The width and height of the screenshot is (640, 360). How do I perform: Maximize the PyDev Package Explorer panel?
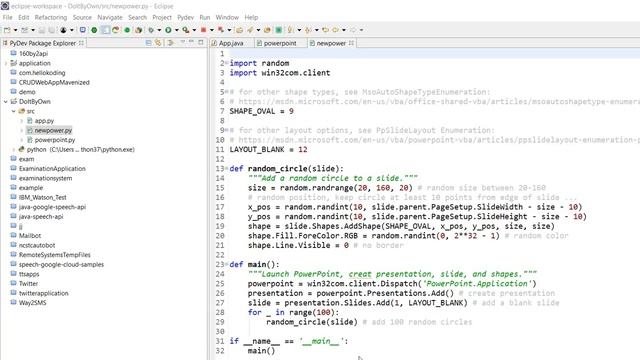pyautogui.click(x=200, y=42)
